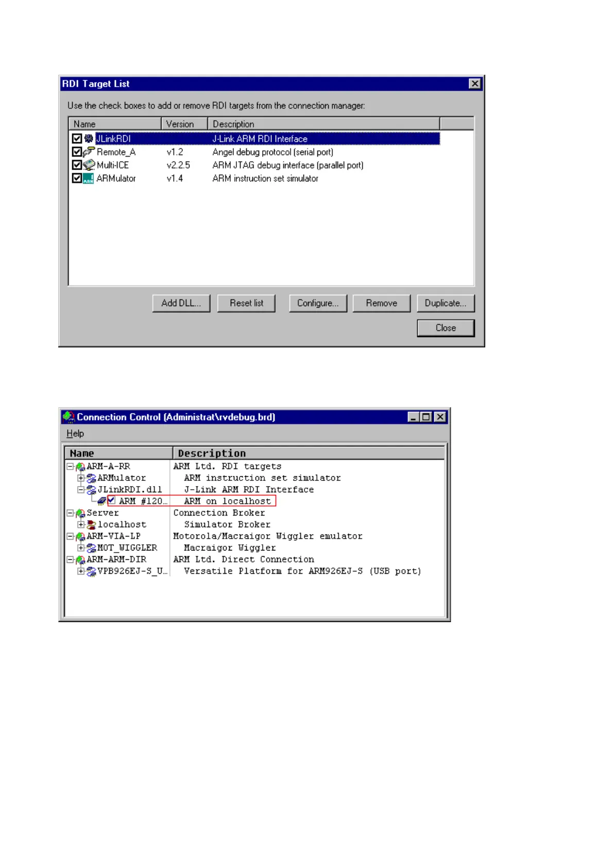Click 'Versatile Platform for ARM926EJ-S (USB port)' text

tap(302, 571)
